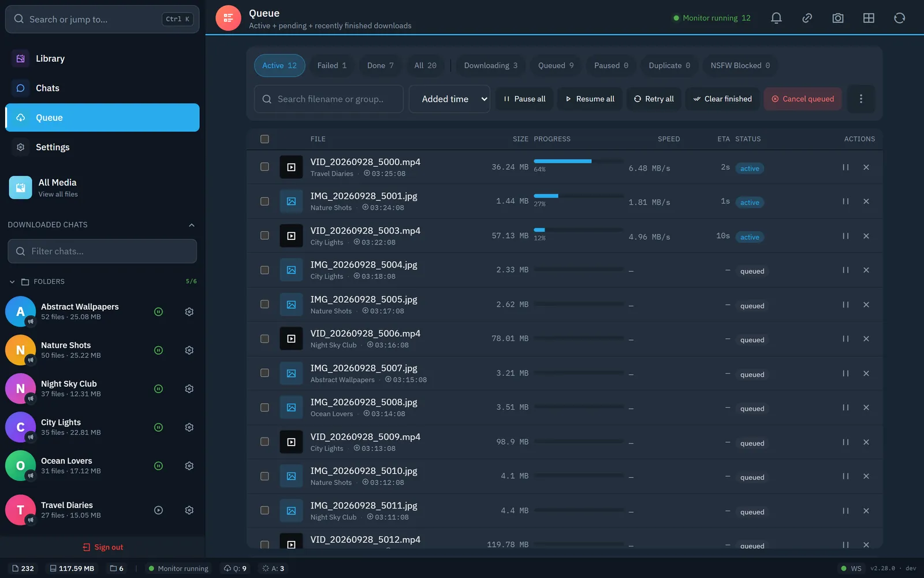
Task: Cancel queued VID_20260928_5006.mp4
Action: pyautogui.click(x=866, y=339)
